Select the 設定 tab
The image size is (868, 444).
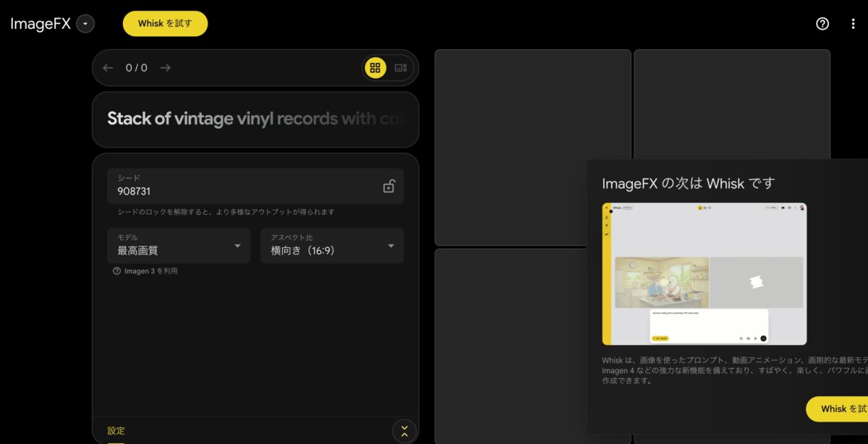pos(116,431)
